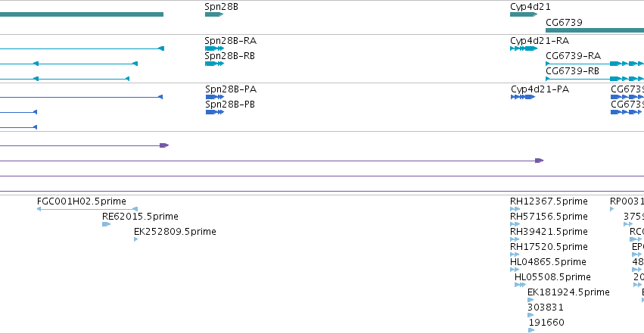Select the 191660 feature arrow

531,330
